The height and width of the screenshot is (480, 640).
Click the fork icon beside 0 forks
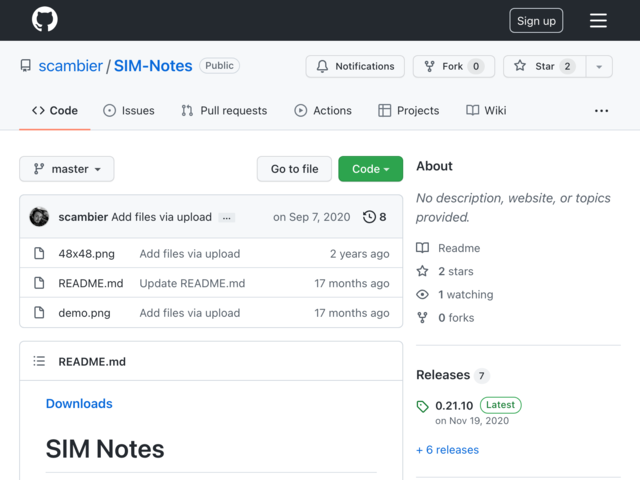pyautogui.click(x=422, y=318)
